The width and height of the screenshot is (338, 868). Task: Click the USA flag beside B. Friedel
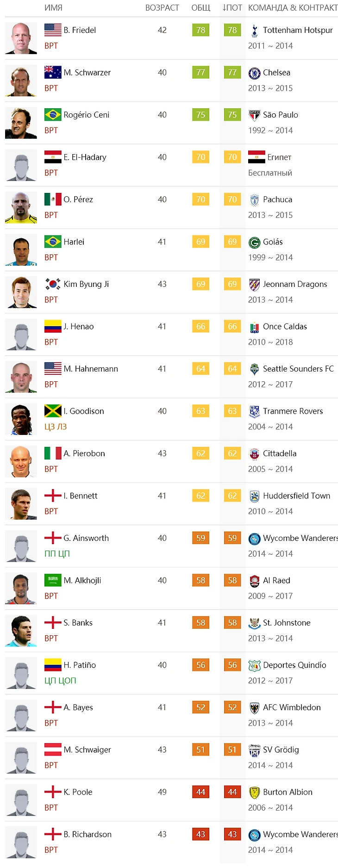point(53,30)
